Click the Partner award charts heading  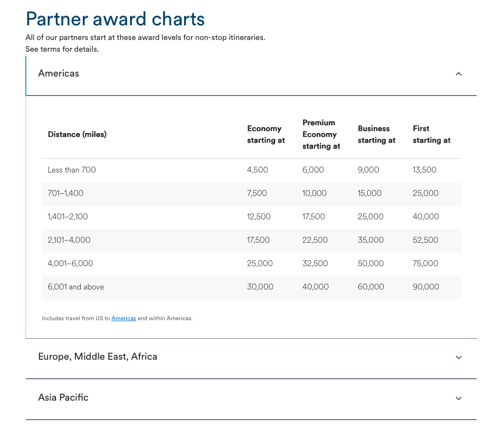click(115, 19)
